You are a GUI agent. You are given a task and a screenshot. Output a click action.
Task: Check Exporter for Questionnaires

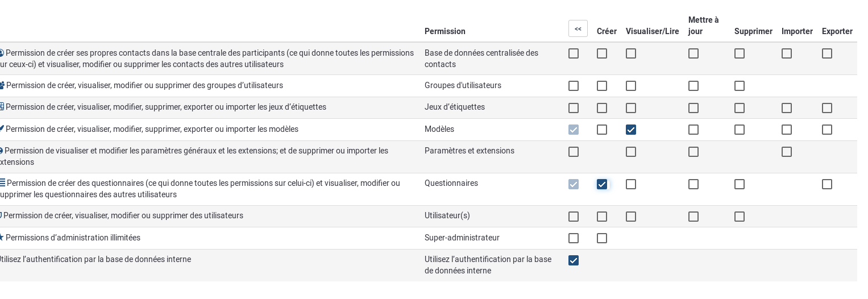(827, 184)
